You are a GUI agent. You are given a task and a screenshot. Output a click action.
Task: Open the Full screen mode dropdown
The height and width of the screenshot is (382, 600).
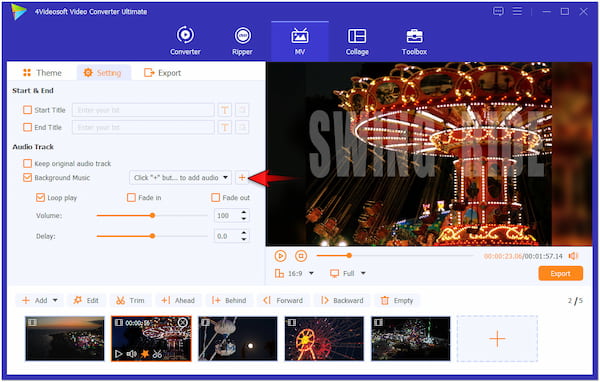(348, 273)
